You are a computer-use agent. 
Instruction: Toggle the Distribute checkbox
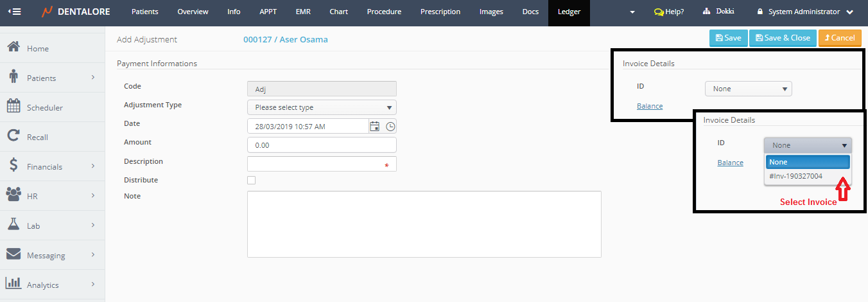click(251, 181)
